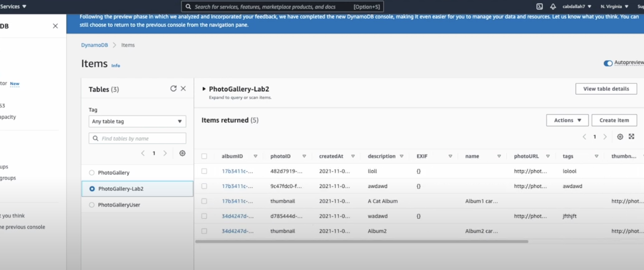Check the row with description lloll
This screenshot has width=644, height=270.
204,171
